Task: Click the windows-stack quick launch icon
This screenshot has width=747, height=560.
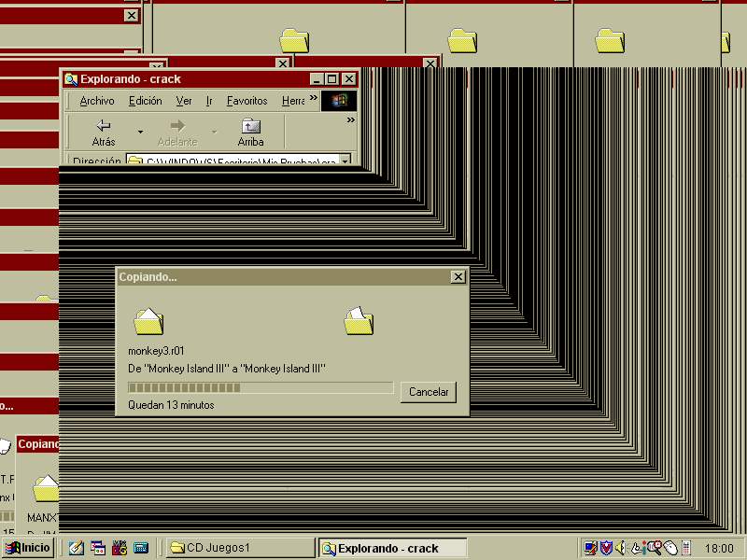Action: (98, 548)
